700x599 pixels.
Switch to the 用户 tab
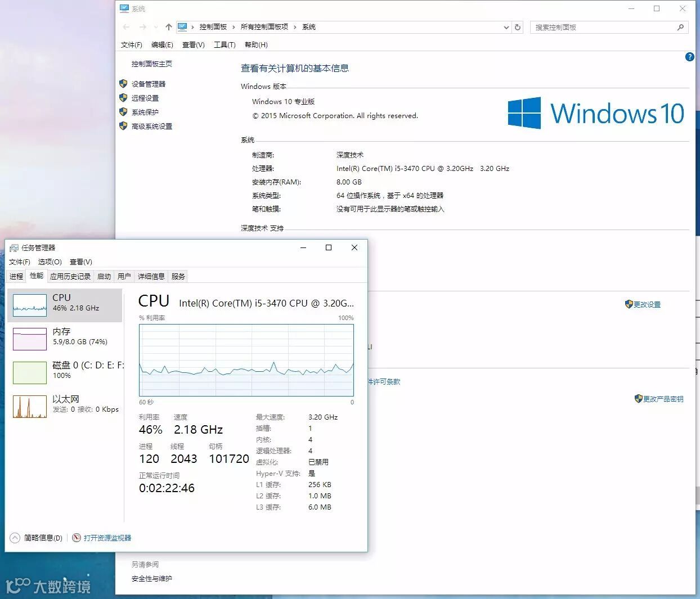[124, 277]
